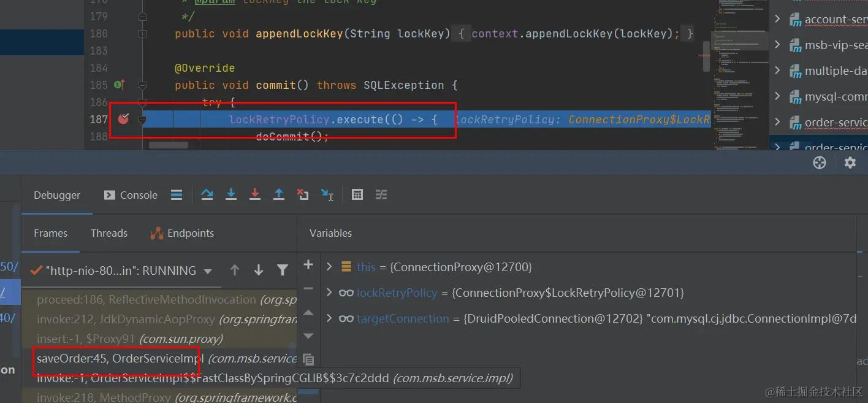Expand the 'this' ConnectionProxy variable
This screenshot has width=868, height=403.
click(329, 267)
